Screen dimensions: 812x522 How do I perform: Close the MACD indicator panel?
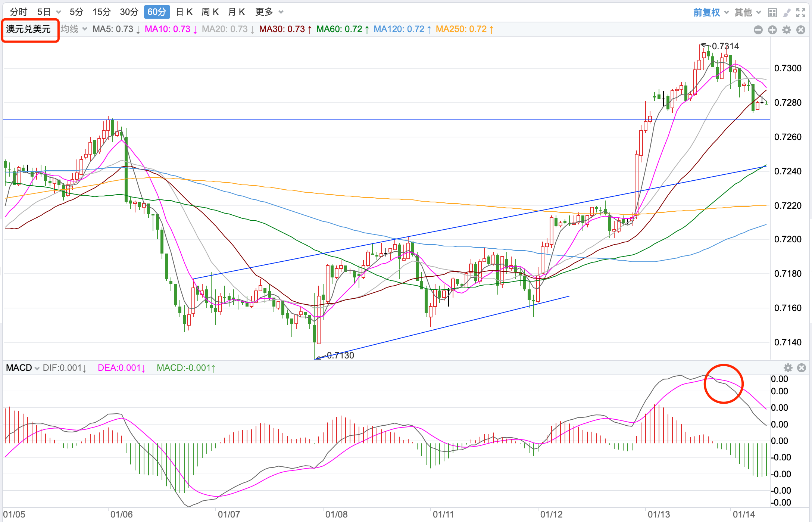802,368
